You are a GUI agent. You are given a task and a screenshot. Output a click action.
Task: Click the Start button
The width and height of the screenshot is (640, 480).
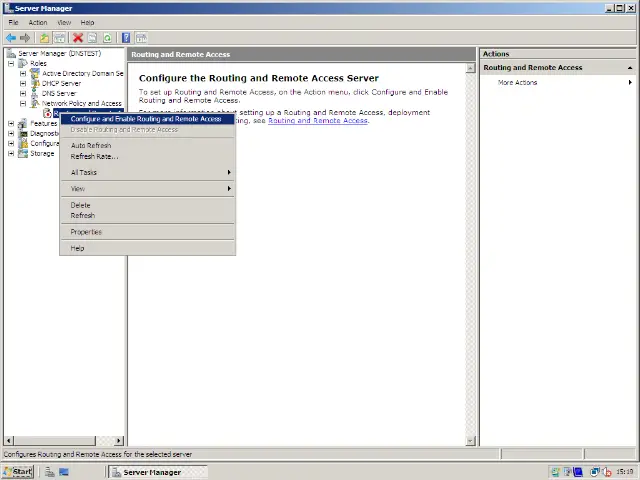(x=18, y=472)
